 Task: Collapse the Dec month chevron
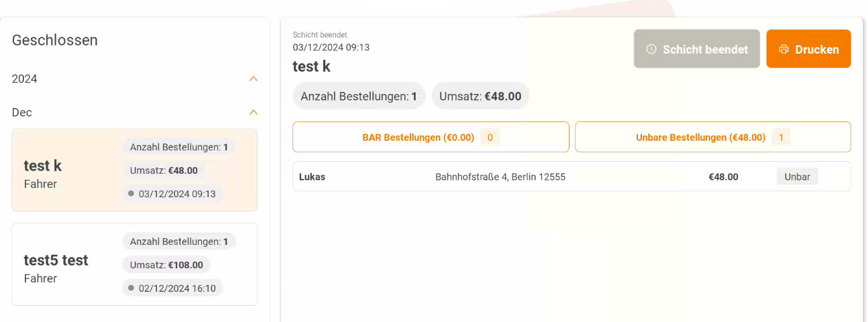pyautogui.click(x=253, y=112)
